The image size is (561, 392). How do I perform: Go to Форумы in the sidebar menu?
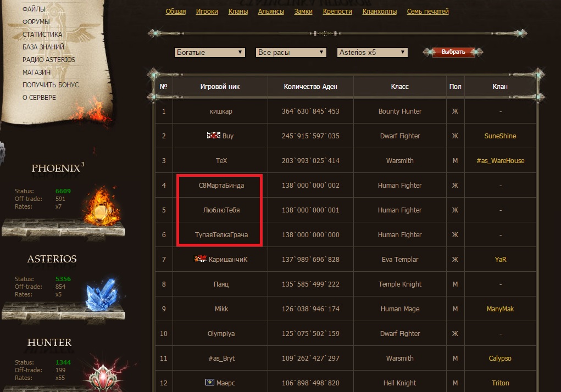pyautogui.click(x=36, y=22)
